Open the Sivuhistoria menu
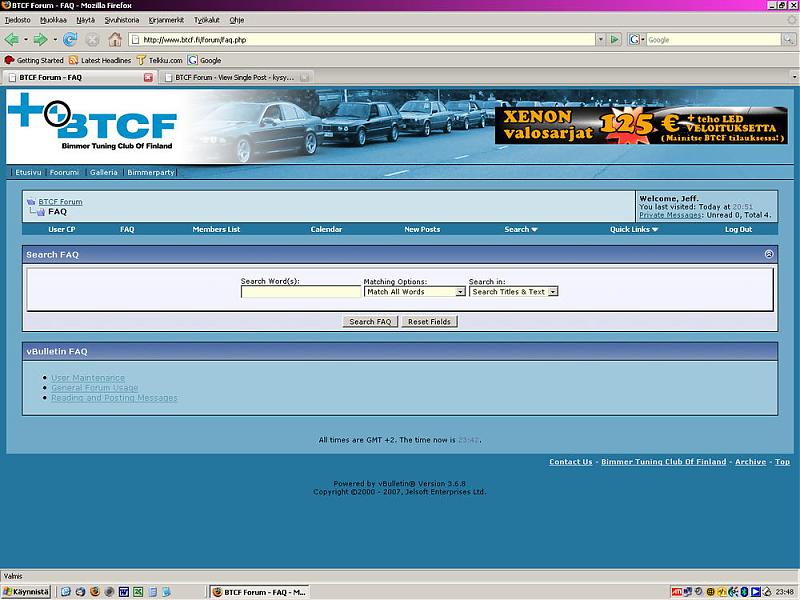This screenshot has height=600, width=800. (x=121, y=19)
